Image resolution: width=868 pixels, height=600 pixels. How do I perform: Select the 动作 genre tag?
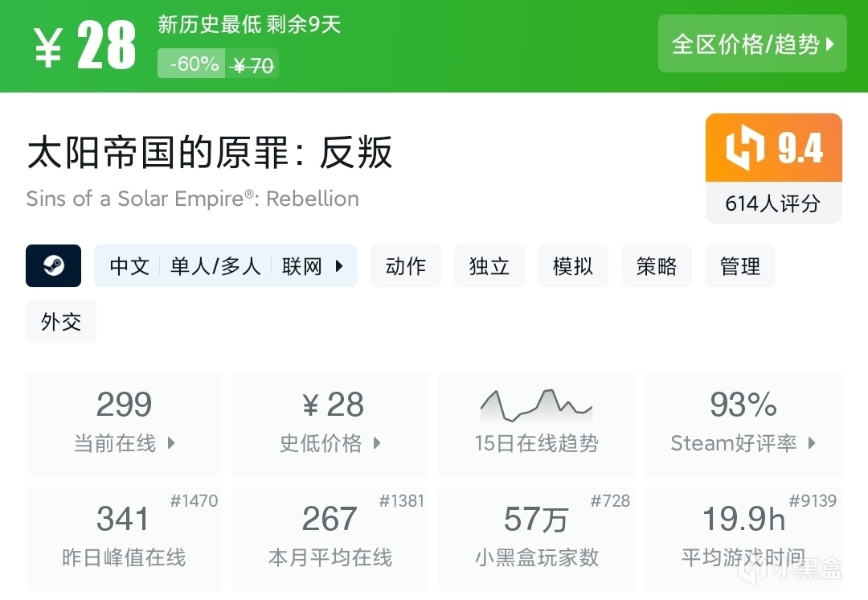[406, 266]
